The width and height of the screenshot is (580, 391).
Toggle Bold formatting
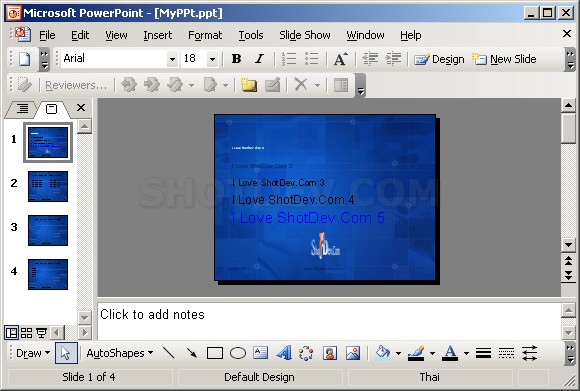click(236, 59)
